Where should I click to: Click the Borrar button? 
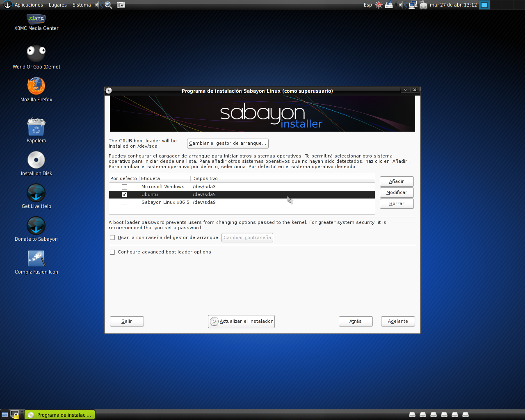coord(397,203)
